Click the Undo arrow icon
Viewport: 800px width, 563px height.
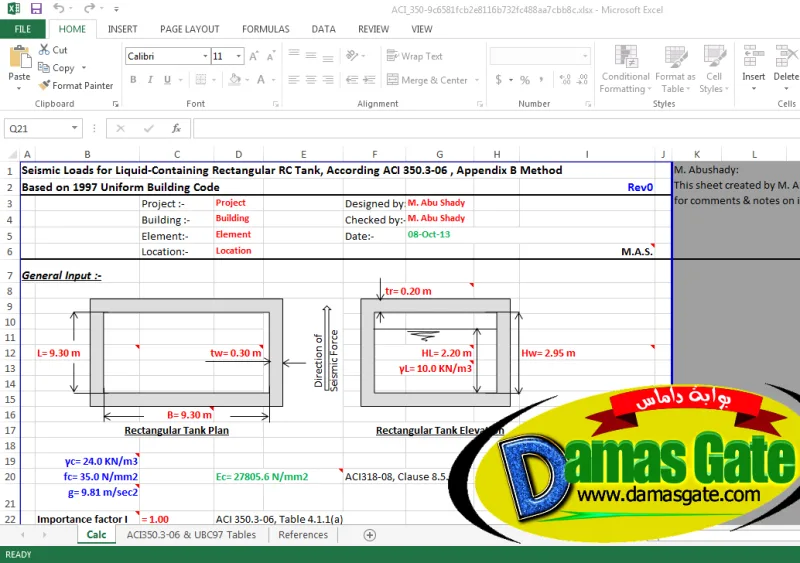click(x=59, y=8)
